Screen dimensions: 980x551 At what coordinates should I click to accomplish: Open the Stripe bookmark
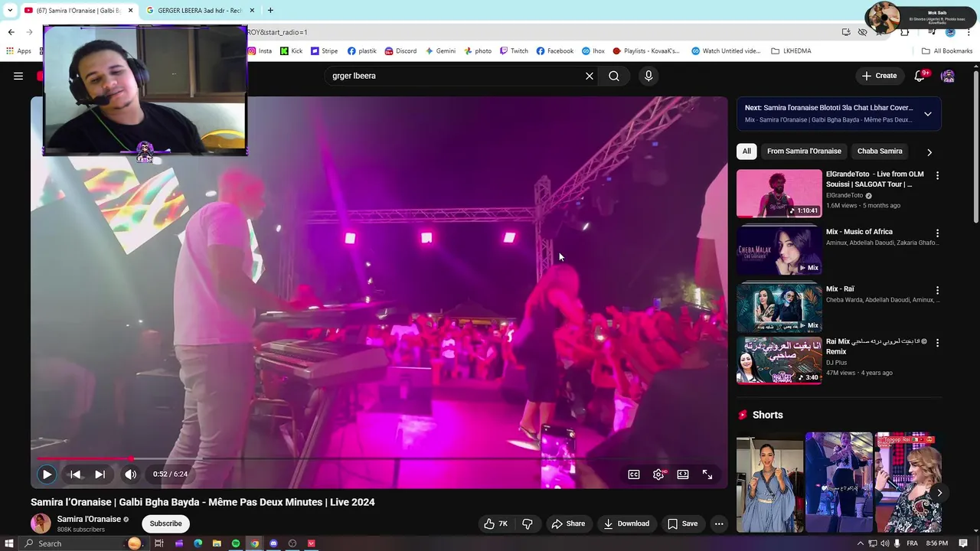pyautogui.click(x=324, y=51)
